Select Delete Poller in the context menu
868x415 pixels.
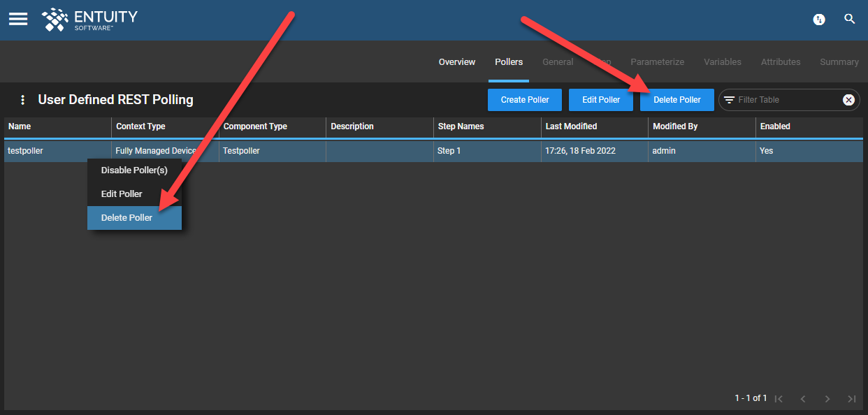[126, 217]
